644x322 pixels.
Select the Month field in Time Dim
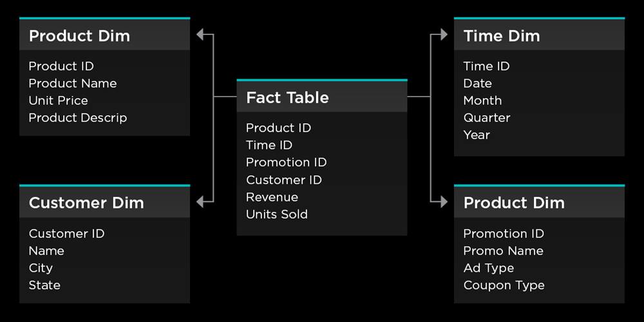[482, 100]
